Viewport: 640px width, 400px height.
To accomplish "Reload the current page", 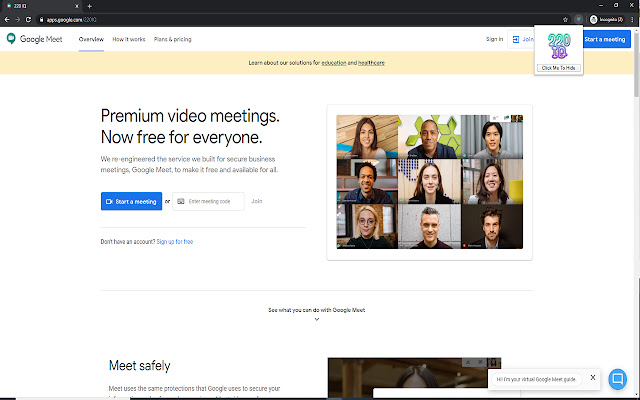I will [28, 19].
